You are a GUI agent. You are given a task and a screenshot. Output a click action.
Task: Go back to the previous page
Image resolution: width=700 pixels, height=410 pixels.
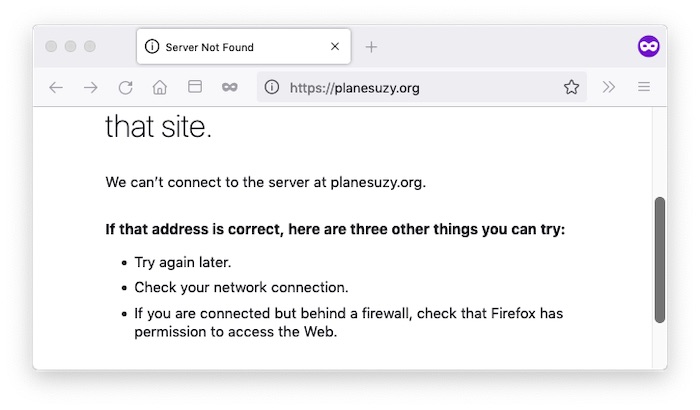[x=56, y=87]
